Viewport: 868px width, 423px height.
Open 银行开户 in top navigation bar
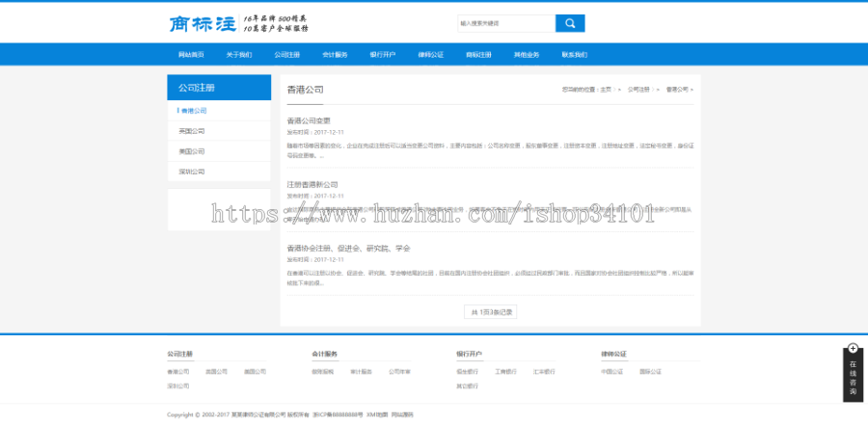click(x=383, y=55)
